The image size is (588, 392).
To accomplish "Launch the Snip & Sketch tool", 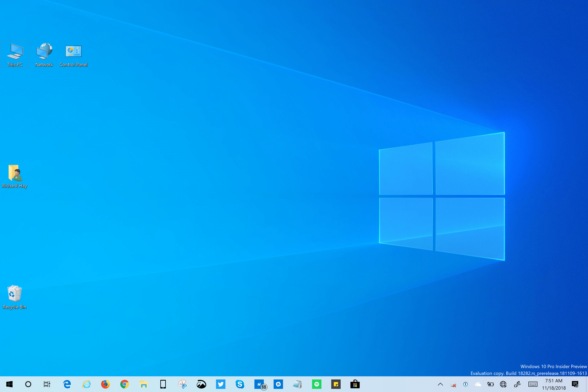I will click(182, 384).
